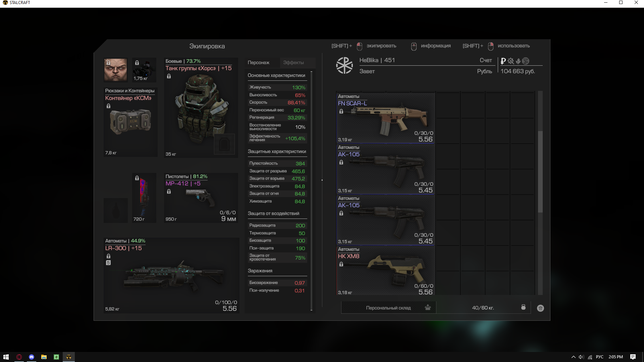The height and width of the screenshot is (362, 644).
Task: Click the Живучесть 130% stat row
Action: click(x=277, y=87)
